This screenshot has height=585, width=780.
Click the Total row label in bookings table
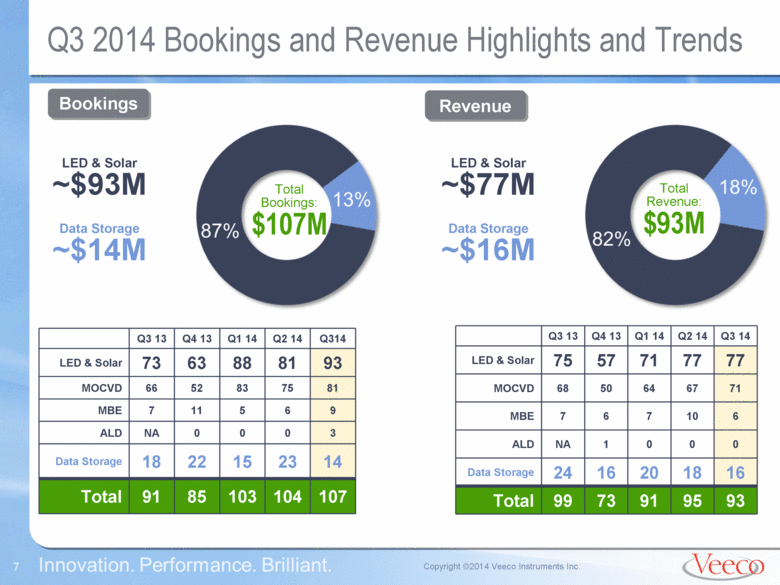(x=101, y=496)
